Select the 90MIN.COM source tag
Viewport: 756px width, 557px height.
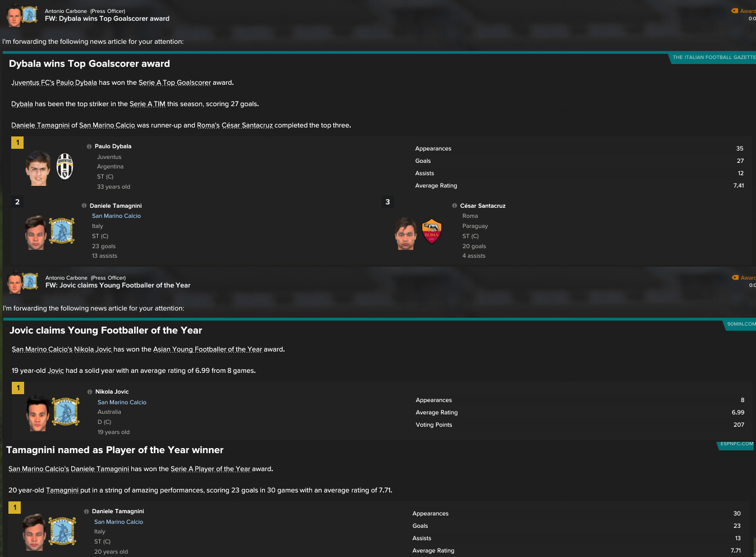pyautogui.click(x=740, y=324)
